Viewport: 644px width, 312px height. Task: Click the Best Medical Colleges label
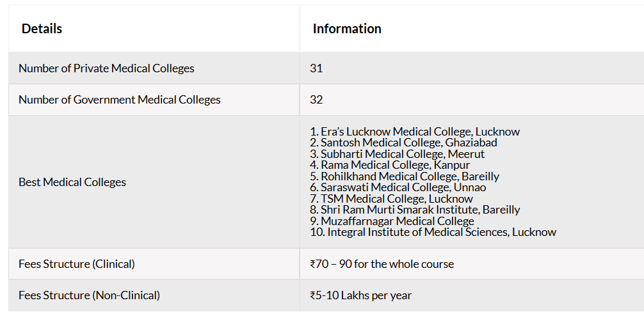coord(72,182)
